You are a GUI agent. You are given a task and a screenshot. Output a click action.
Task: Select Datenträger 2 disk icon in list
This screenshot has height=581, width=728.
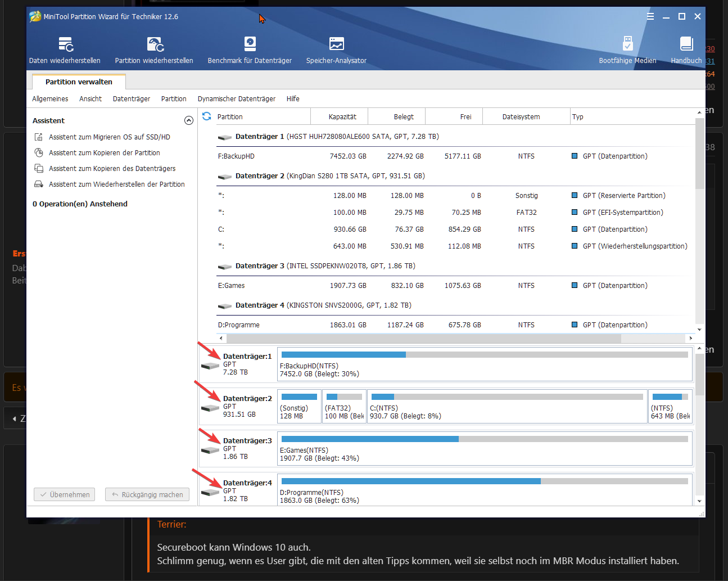click(x=225, y=177)
